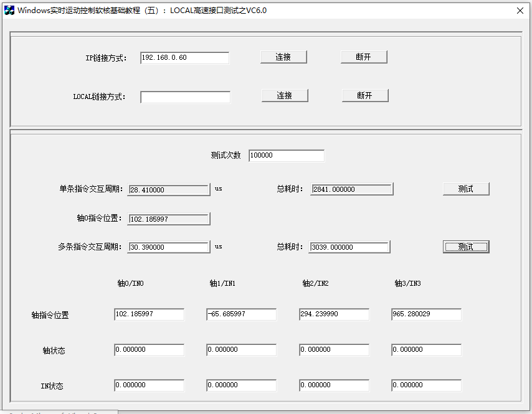The height and width of the screenshot is (414, 532).
Task: Click 断开 to disconnect the IP link
Action: (364, 56)
